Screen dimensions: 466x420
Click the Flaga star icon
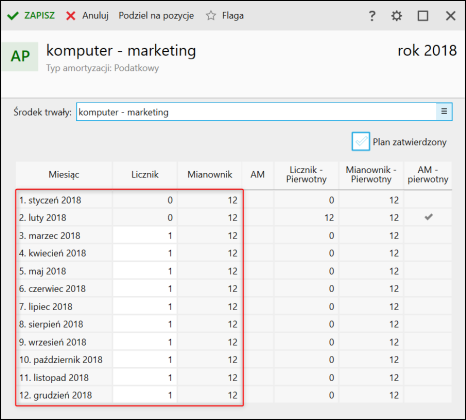(x=211, y=16)
